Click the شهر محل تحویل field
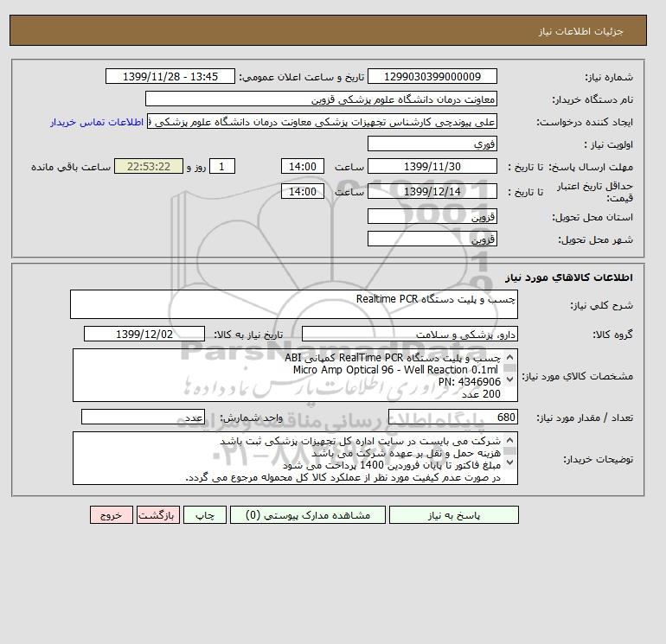The image size is (666, 644). [432, 239]
